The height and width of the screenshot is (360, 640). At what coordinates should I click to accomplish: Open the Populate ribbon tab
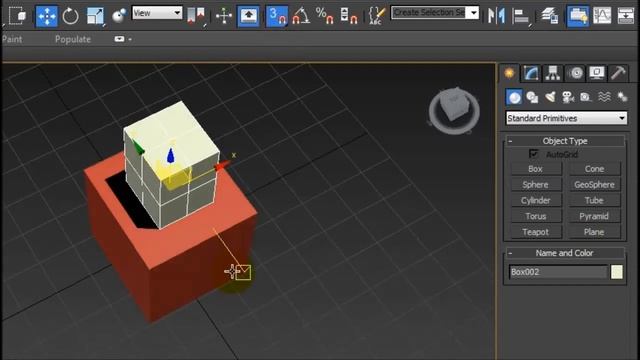[73, 39]
